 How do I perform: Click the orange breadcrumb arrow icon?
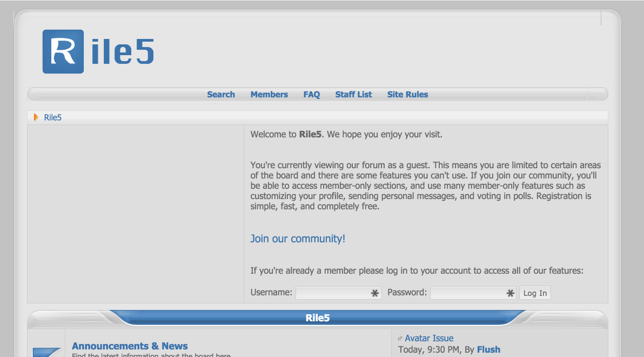36,117
